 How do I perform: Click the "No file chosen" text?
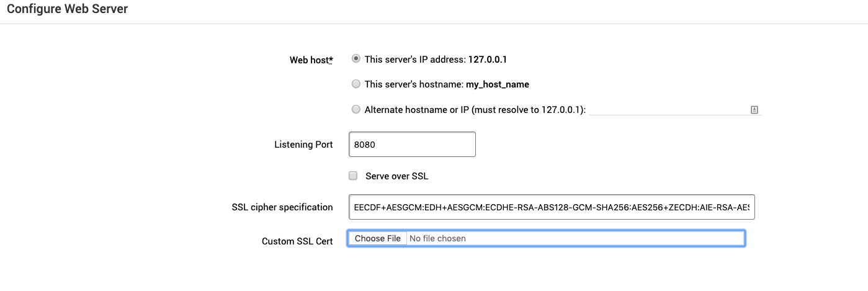[x=437, y=238]
